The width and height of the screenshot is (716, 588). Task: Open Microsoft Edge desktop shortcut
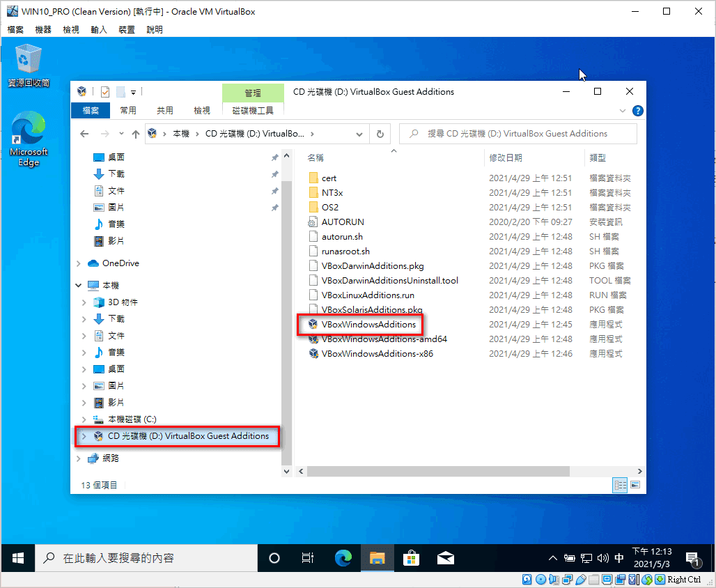pos(29,139)
